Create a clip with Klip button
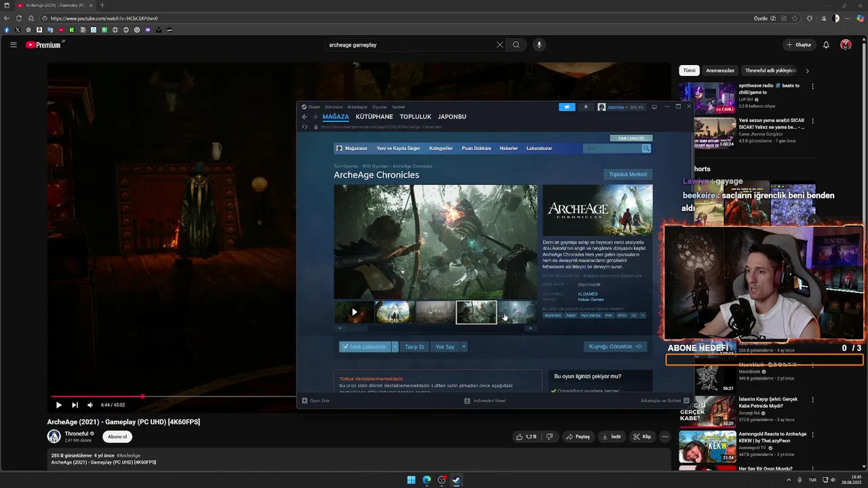 (642, 436)
